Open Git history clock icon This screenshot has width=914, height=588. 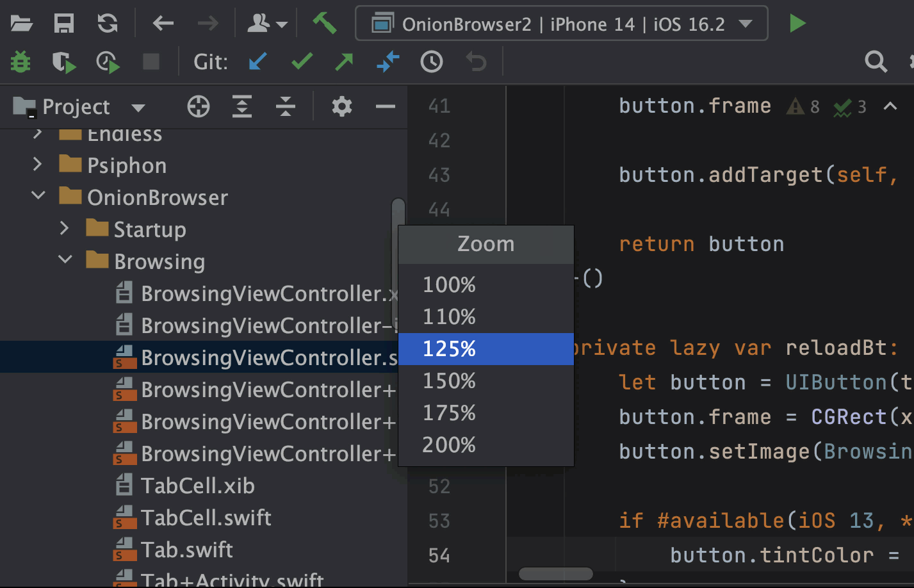[432, 62]
